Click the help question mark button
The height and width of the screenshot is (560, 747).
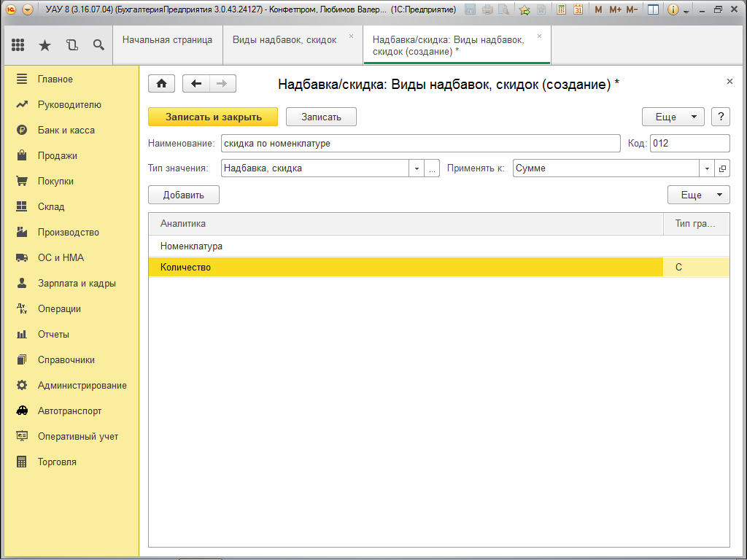(721, 117)
